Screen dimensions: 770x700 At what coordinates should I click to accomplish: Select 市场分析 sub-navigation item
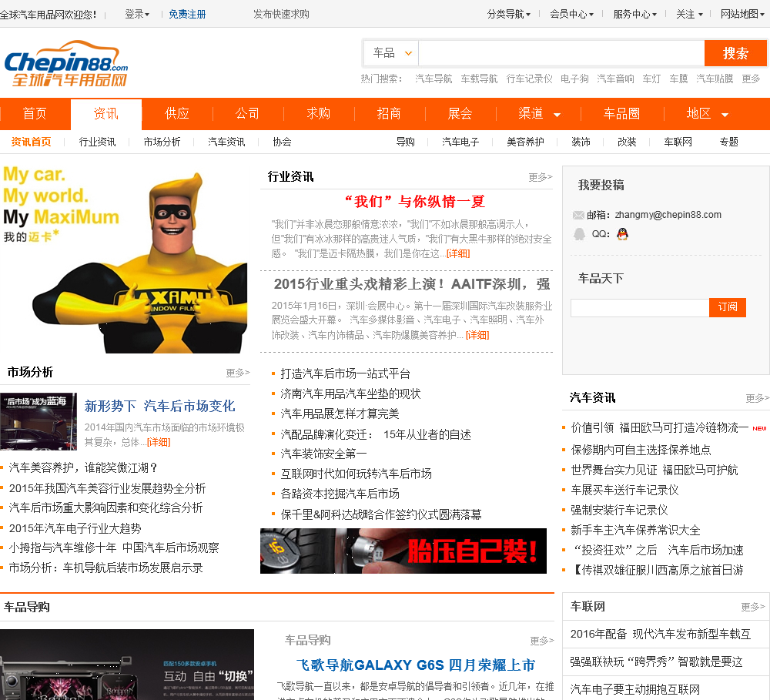pos(162,142)
